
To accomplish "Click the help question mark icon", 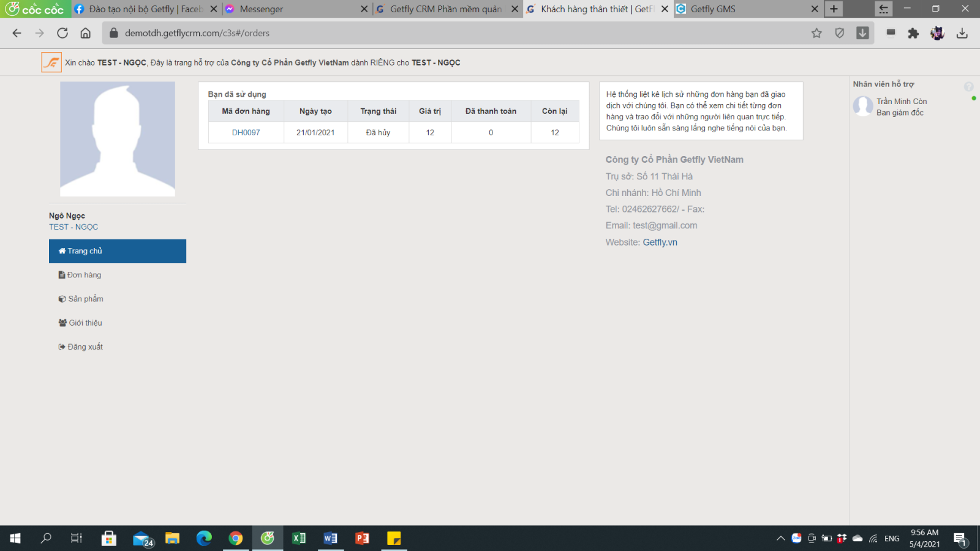I will click(x=968, y=87).
